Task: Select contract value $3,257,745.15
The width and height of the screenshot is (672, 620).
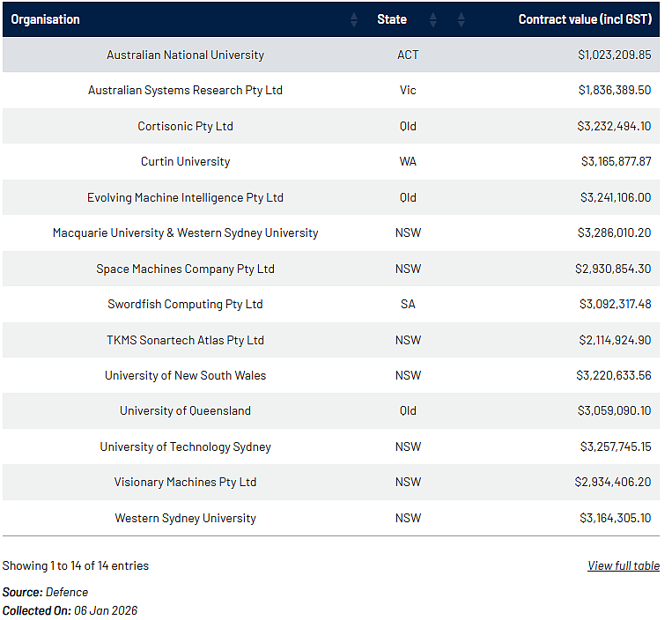Action: (616, 447)
